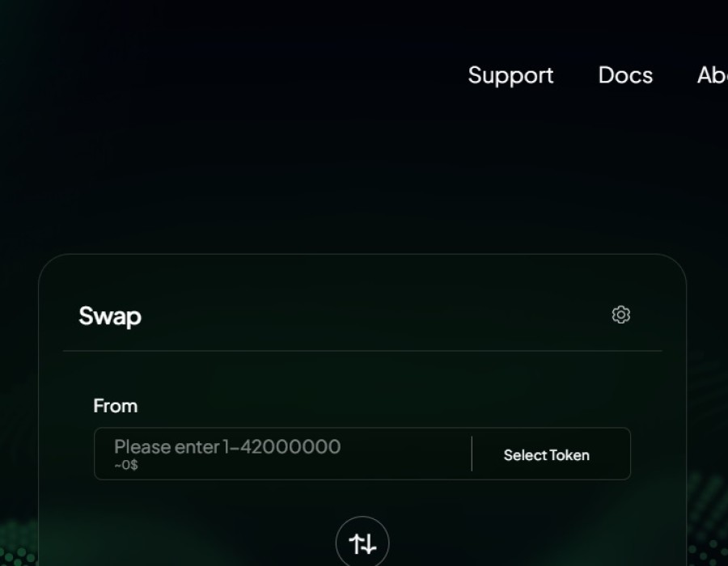Viewport: 728px width, 566px height.
Task: Visit Support from the header navigation
Action: point(510,75)
